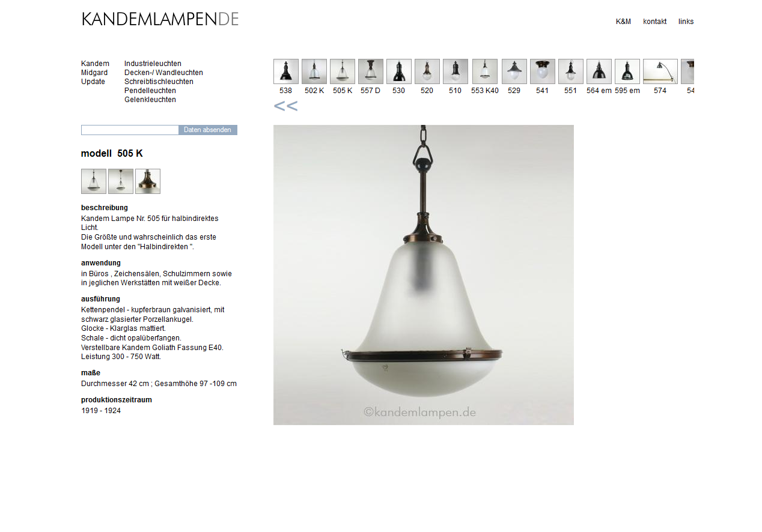Open the Industrieleuchten category
The image size is (762, 532).
153,64
